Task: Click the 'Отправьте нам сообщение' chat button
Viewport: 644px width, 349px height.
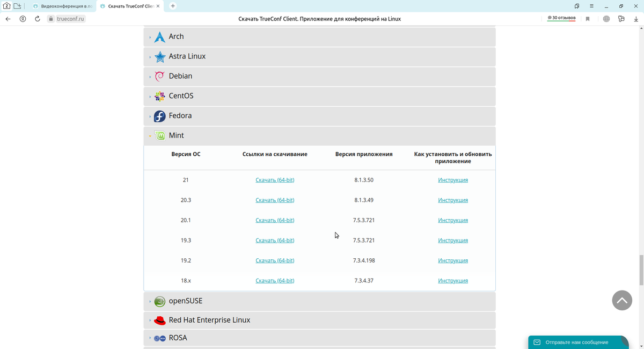Action: tap(578, 342)
